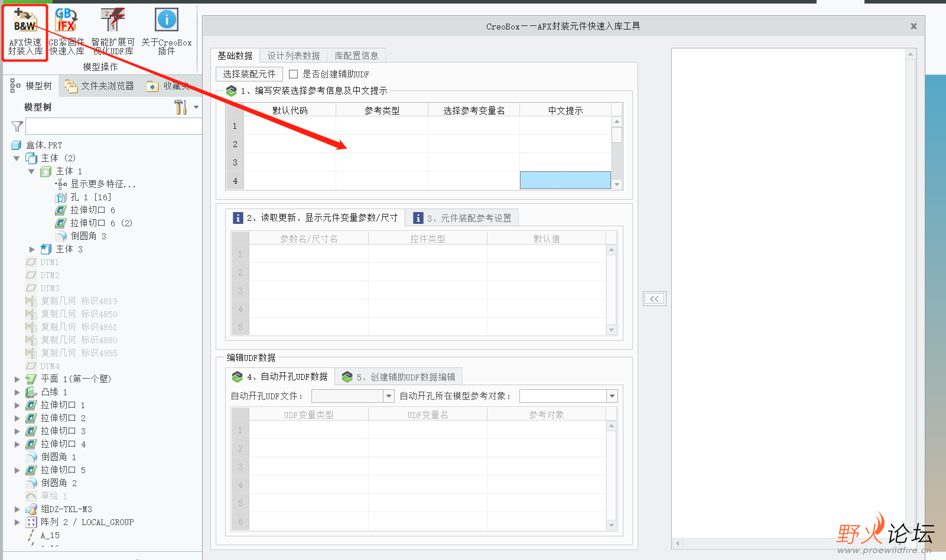Click down arrow of parameters table scrollbar
The image size is (946, 560).
[x=612, y=330]
